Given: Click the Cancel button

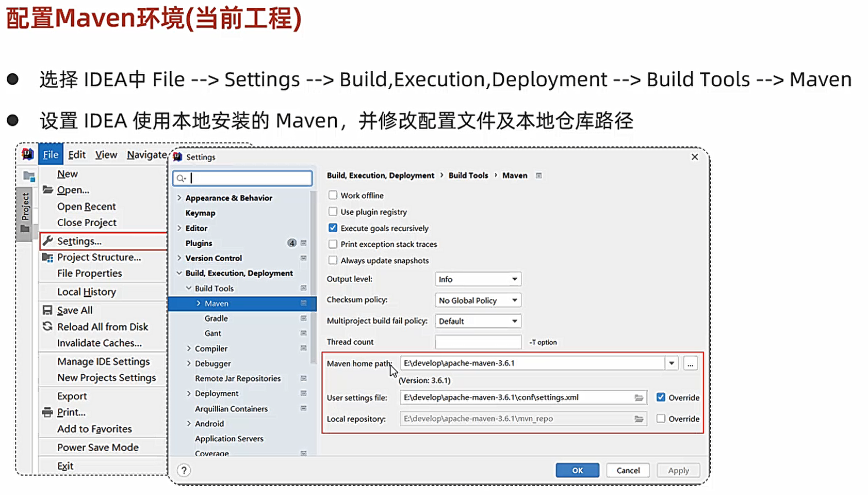Looking at the screenshot, I should (628, 470).
